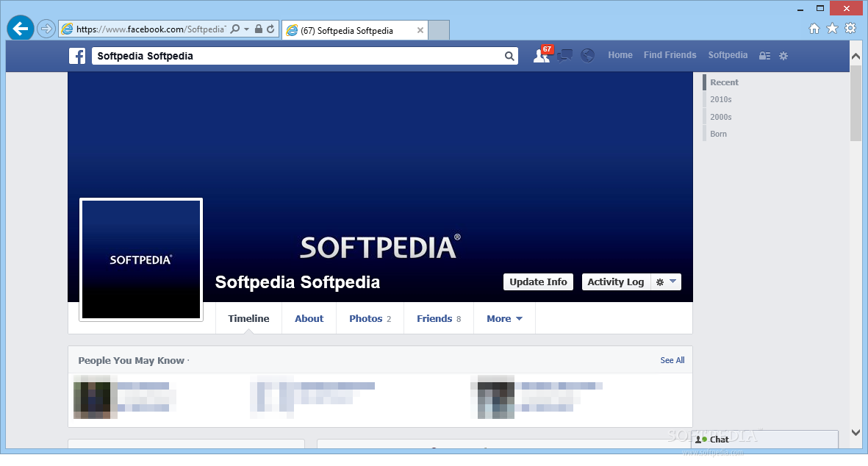
Task: Open the Facebook messages icon
Action: point(564,55)
